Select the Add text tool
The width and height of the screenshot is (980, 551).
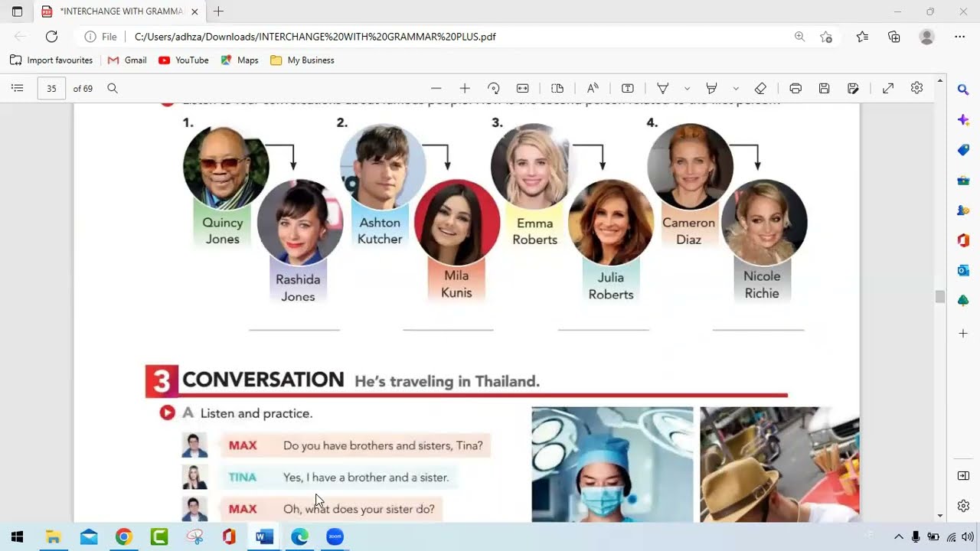(628, 88)
